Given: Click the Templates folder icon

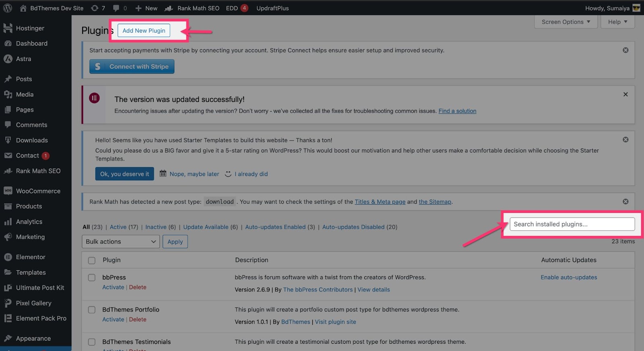Looking at the screenshot, I should [8, 272].
